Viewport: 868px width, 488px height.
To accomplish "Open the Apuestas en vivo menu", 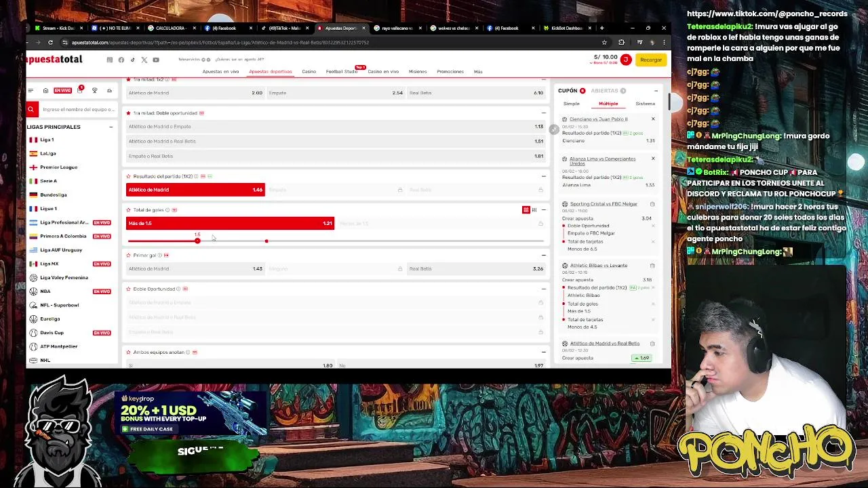I will click(220, 72).
